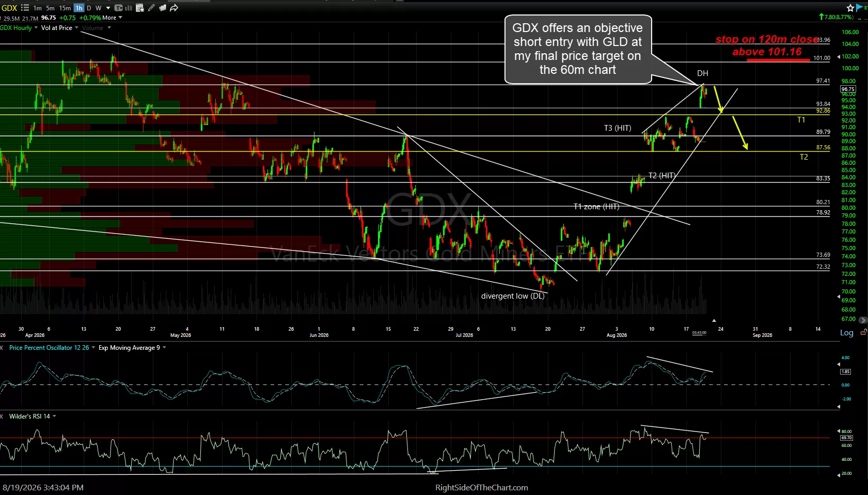Screen dimensions: 868x495
Task: Close the Wilder's RSI panel X
Action: coord(3,416)
